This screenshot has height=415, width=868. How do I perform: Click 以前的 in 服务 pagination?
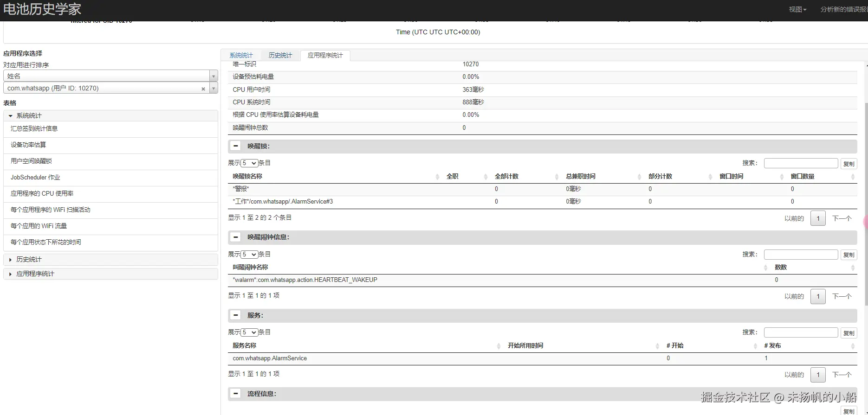(794, 375)
